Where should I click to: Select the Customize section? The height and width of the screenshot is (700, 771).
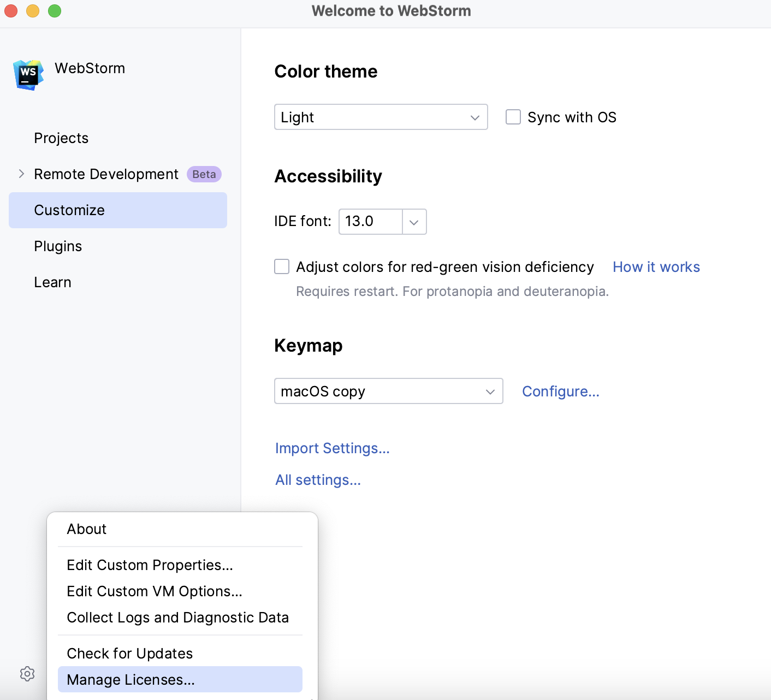69,210
